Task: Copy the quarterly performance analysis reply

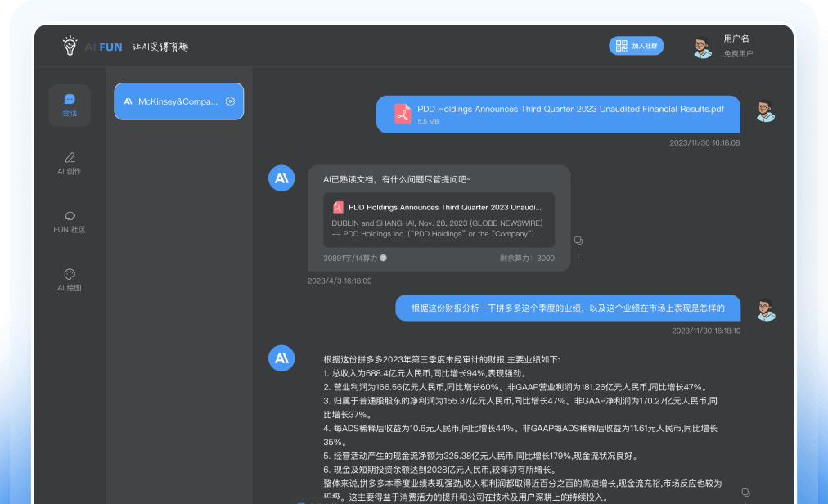Action: pos(745,492)
